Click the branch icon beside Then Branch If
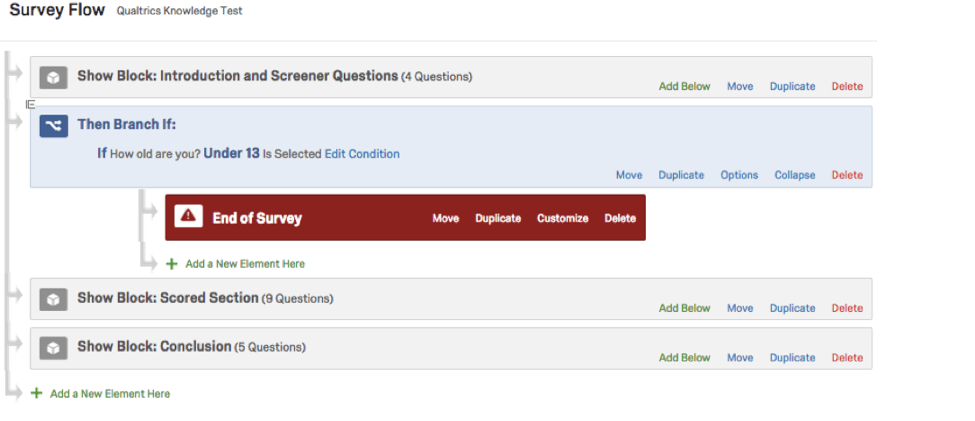Image resolution: width=975 pixels, height=421 pixels. coord(54,126)
